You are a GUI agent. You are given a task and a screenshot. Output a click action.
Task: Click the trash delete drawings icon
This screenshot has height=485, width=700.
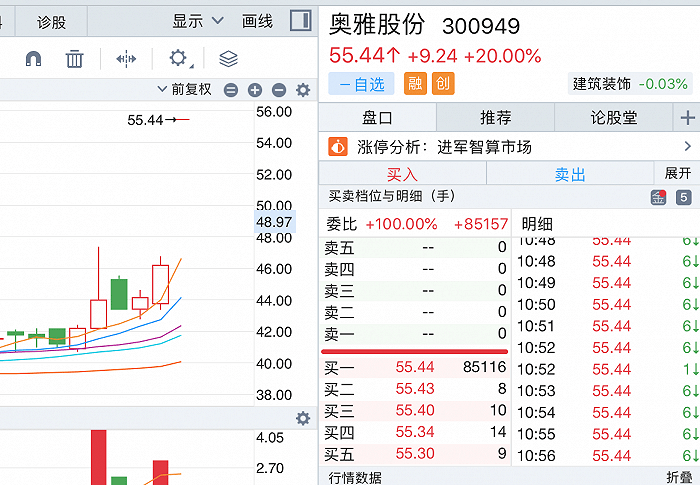point(75,59)
